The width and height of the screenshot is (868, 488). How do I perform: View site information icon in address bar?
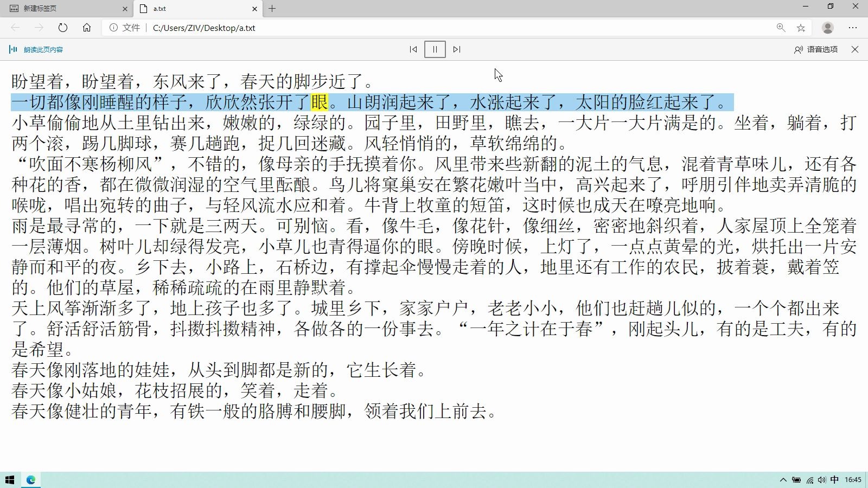113,28
